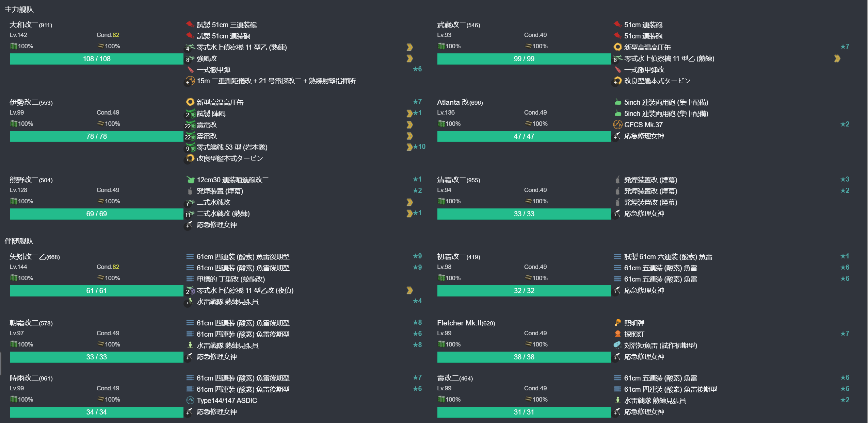Click the Type144/147 ASDIC sonar icon on 時雨改三
868x423 pixels.
point(190,401)
